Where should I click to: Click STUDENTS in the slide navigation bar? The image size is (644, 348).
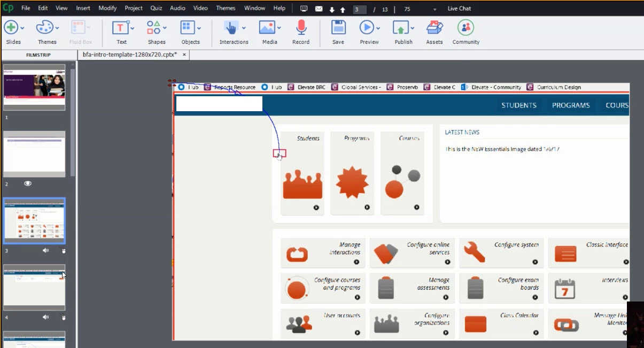click(519, 105)
